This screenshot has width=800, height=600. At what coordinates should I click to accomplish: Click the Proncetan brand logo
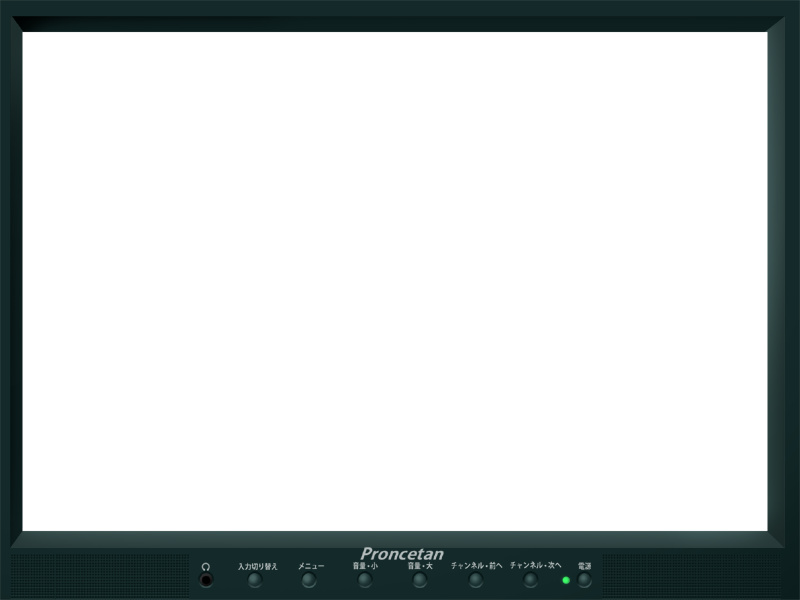401,554
